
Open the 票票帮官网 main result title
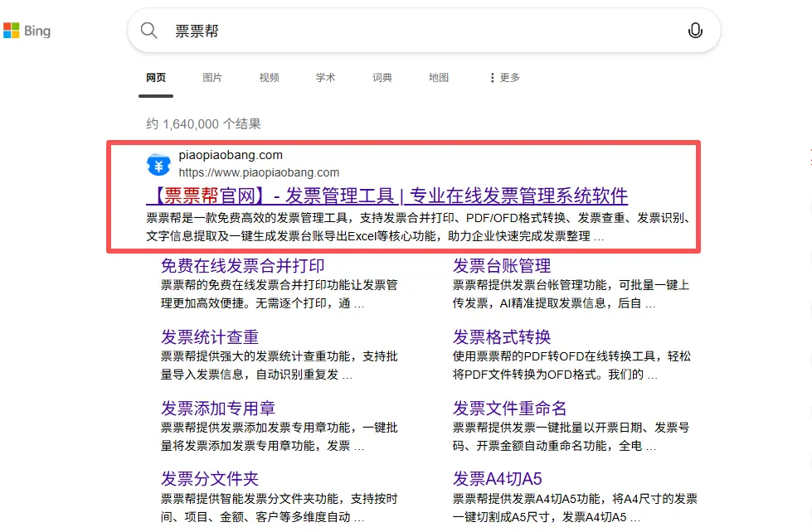click(387, 196)
